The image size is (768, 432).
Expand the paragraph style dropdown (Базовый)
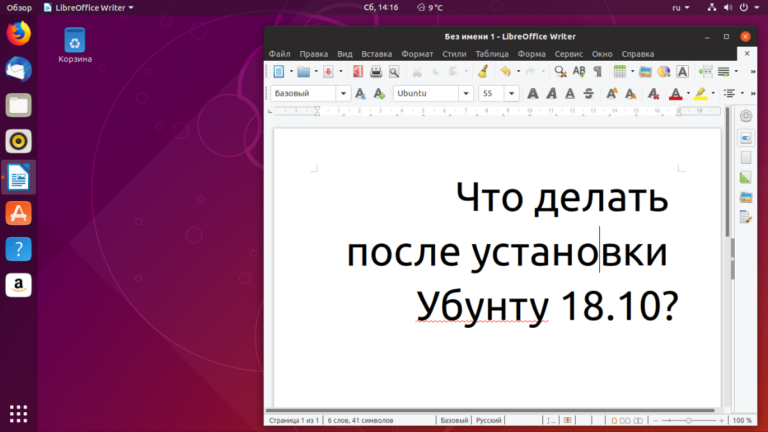[343, 93]
